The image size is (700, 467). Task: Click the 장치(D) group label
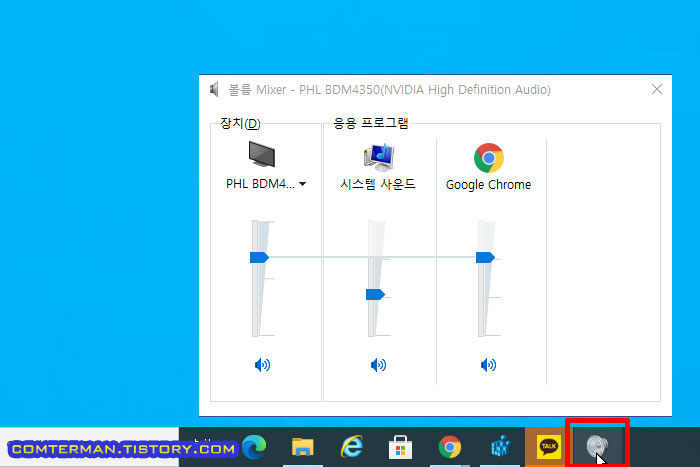pyautogui.click(x=240, y=123)
